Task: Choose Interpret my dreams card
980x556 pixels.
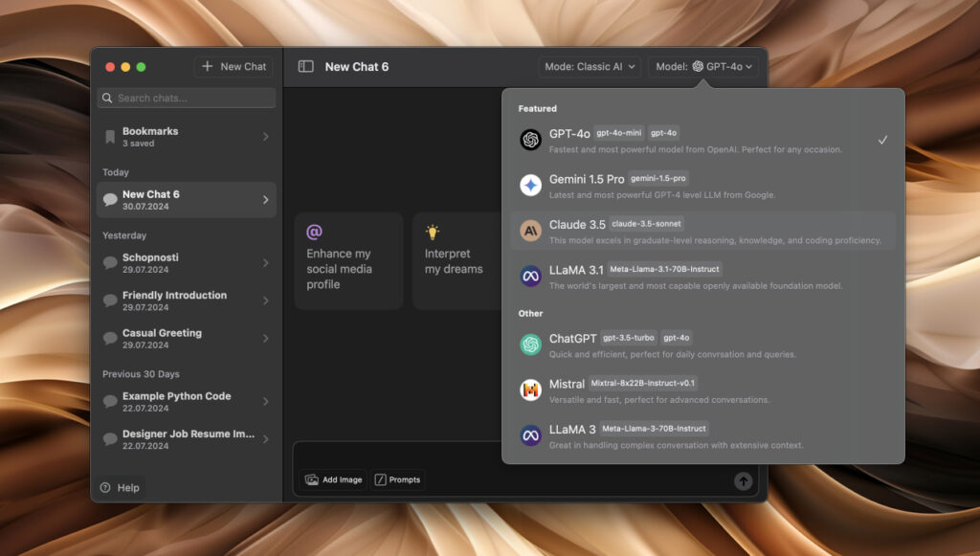Action: (457, 260)
